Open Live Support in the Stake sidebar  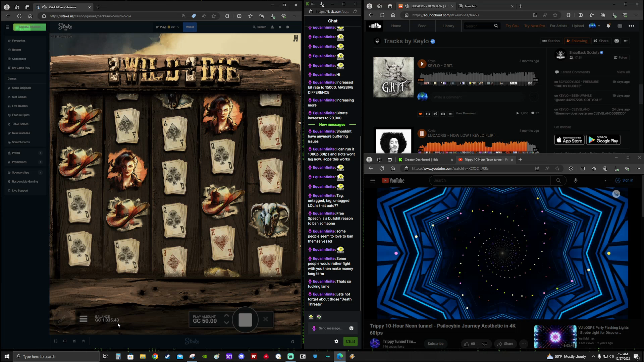[20, 191]
